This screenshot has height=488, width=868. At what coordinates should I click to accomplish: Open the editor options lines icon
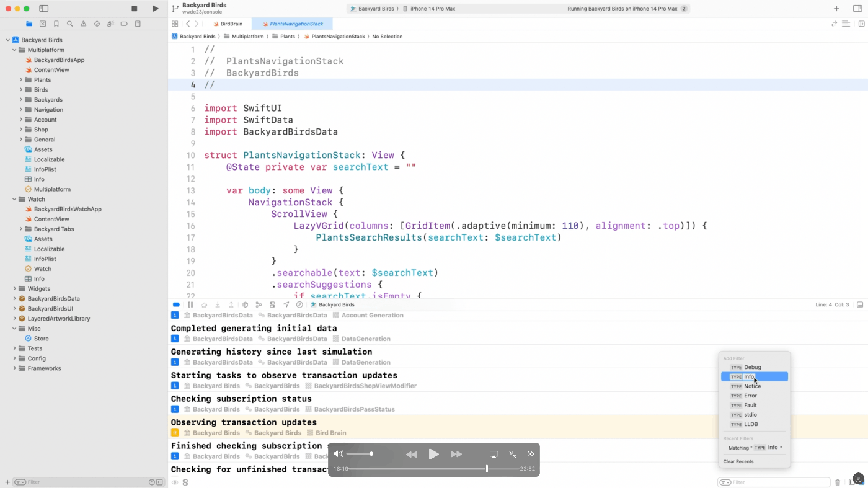846,24
